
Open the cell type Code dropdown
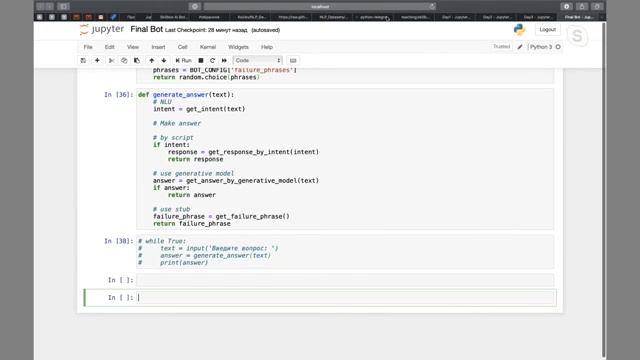pos(258,60)
